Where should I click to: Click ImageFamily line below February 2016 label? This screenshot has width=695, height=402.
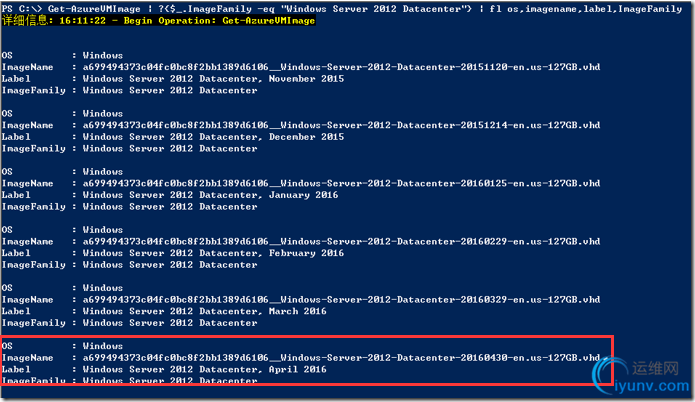(x=129, y=264)
